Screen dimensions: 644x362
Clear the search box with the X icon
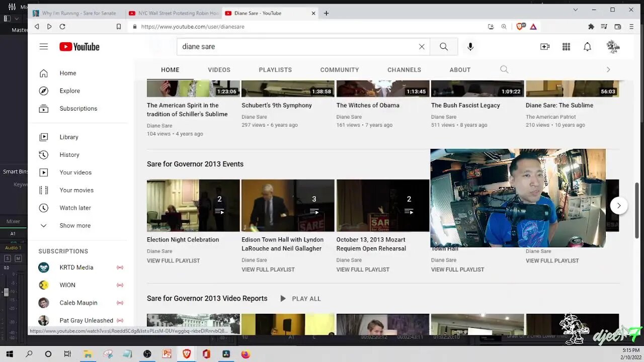point(422,47)
